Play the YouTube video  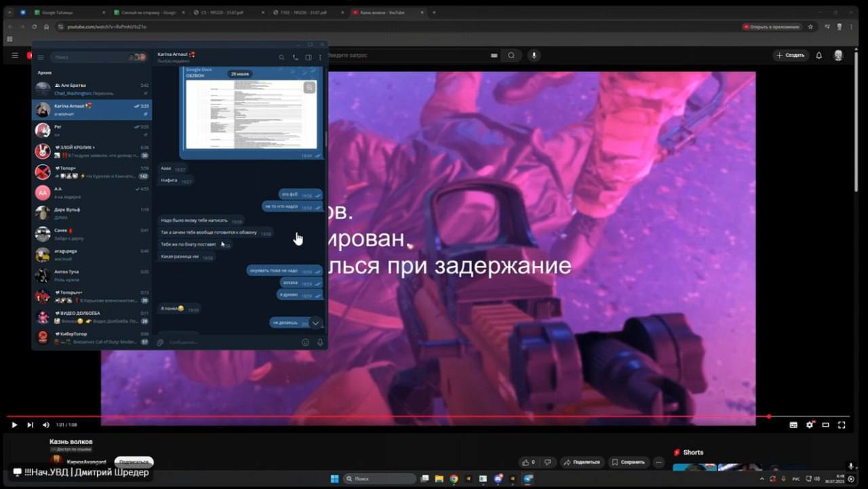coord(14,425)
